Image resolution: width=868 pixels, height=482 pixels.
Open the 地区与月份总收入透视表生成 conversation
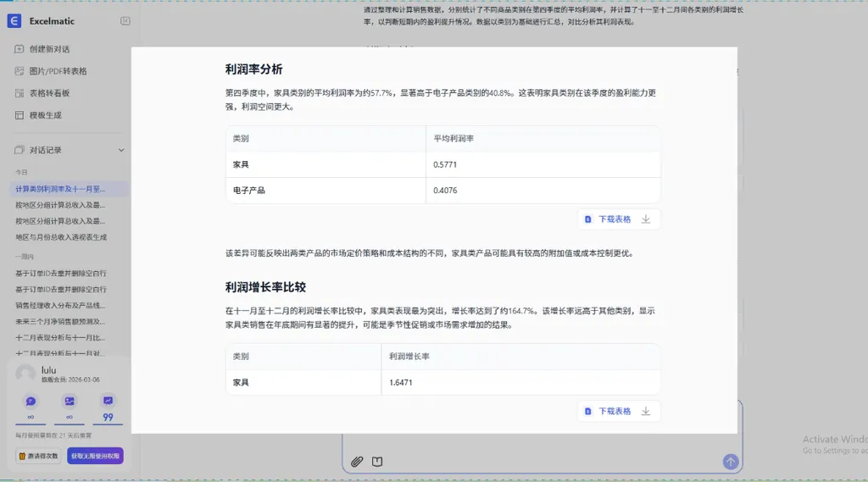(x=61, y=237)
